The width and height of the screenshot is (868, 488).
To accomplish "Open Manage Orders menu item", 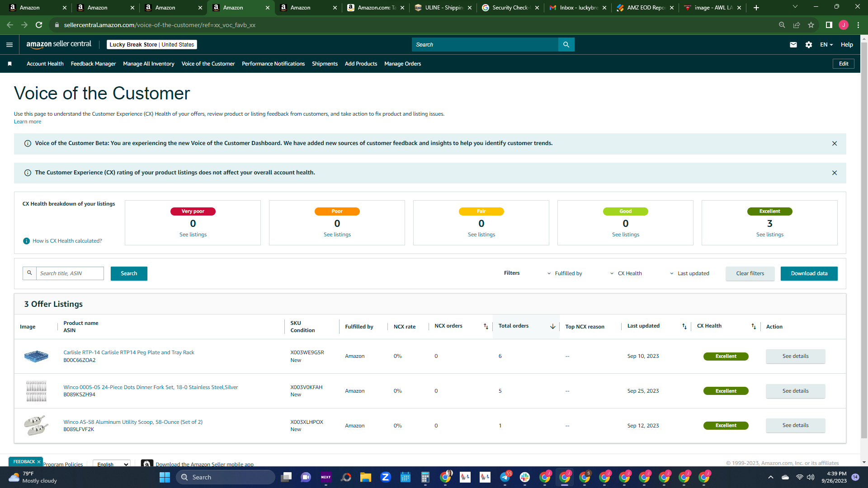I will tap(402, 64).
